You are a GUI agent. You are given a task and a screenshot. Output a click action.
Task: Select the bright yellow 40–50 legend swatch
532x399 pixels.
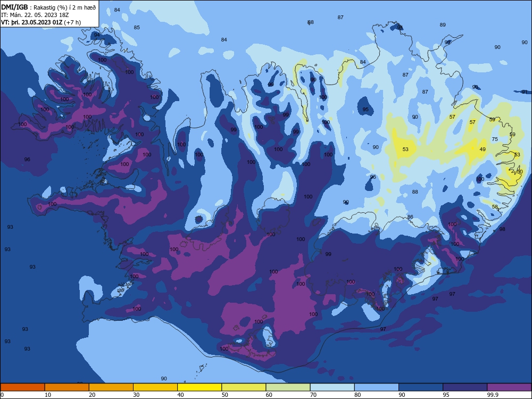click(x=199, y=387)
